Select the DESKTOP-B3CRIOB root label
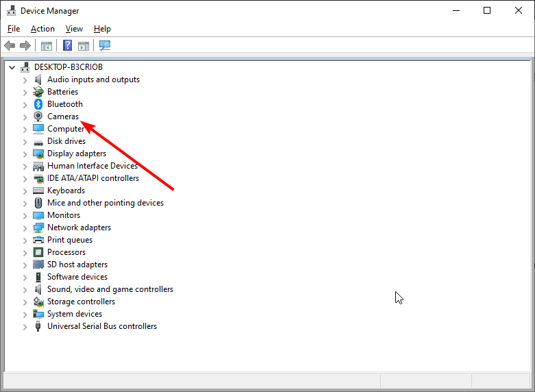This screenshot has width=535, height=392. click(69, 67)
